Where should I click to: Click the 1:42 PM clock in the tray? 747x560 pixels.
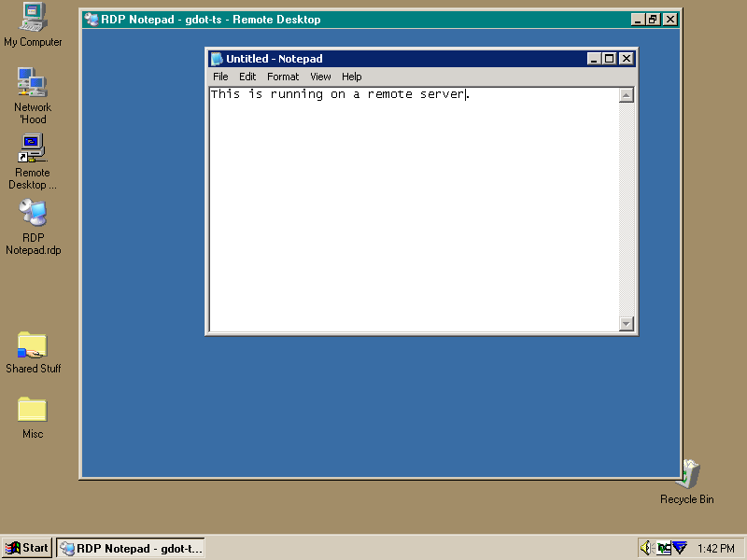(x=716, y=549)
